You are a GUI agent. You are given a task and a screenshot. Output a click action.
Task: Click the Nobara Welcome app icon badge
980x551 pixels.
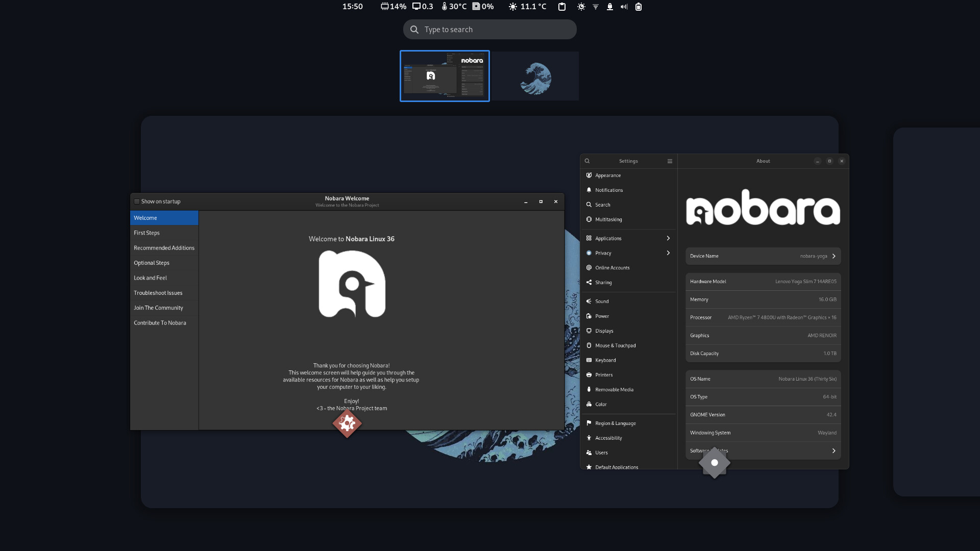point(347,423)
